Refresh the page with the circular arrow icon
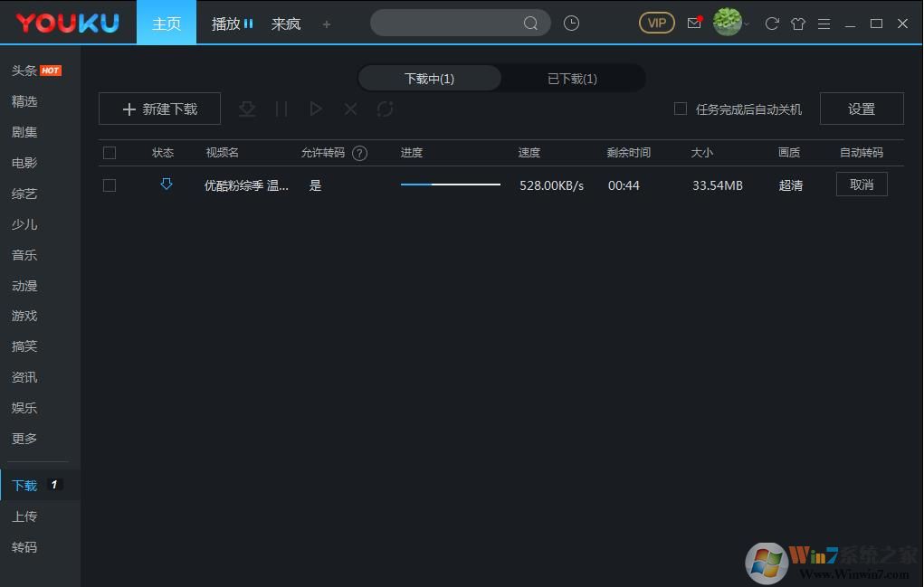Viewport: 924px width, 587px height. 771,24
